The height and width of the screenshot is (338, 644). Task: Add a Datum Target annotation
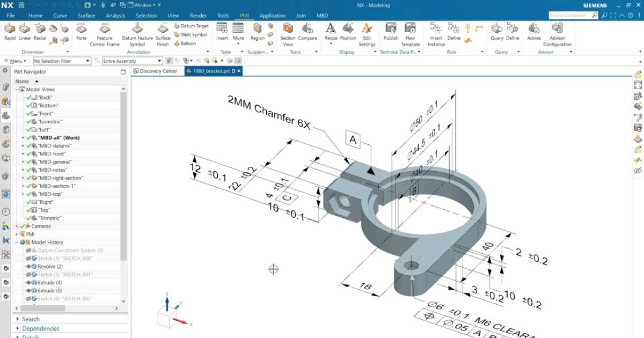tap(191, 26)
